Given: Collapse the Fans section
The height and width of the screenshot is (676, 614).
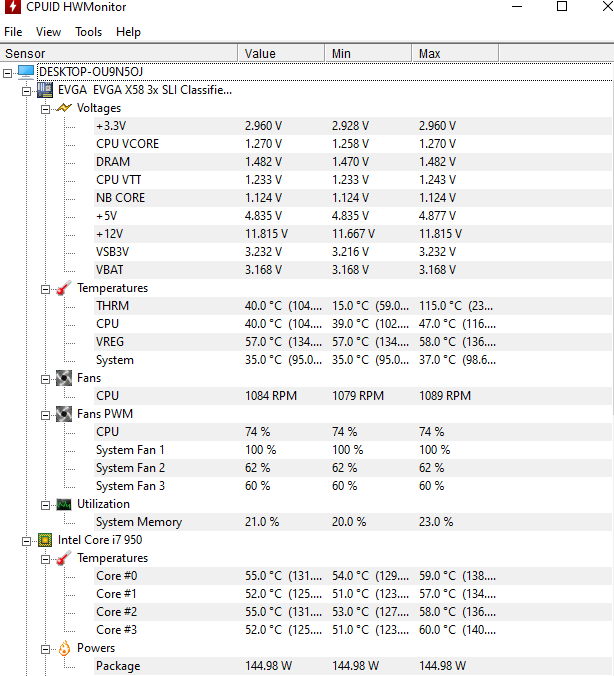Looking at the screenshot, I should point(45,379).
